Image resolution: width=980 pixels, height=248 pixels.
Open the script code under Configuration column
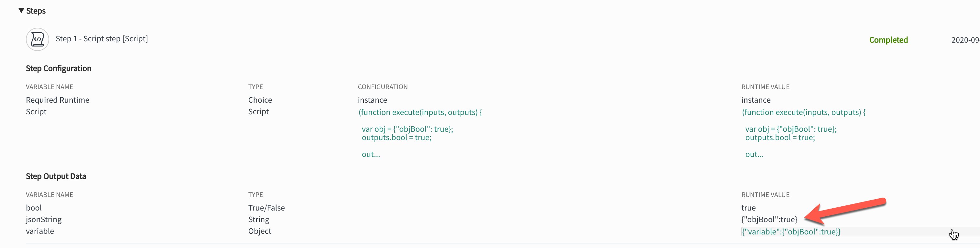pos(420,112)
